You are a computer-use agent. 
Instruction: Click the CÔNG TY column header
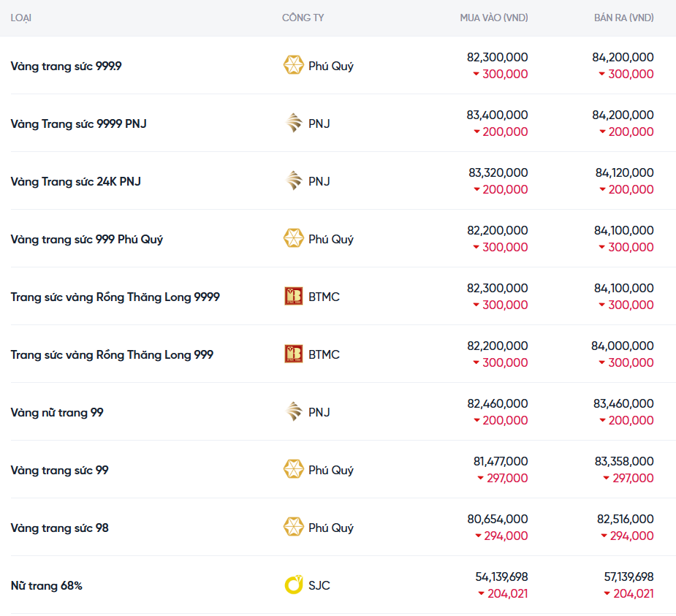click(303, 18)
